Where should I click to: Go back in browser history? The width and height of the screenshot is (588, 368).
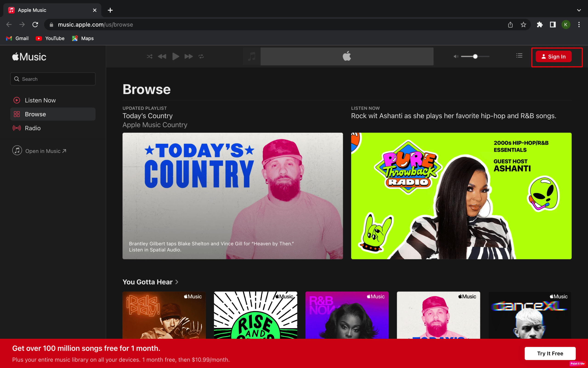click(x=9, y=25)
